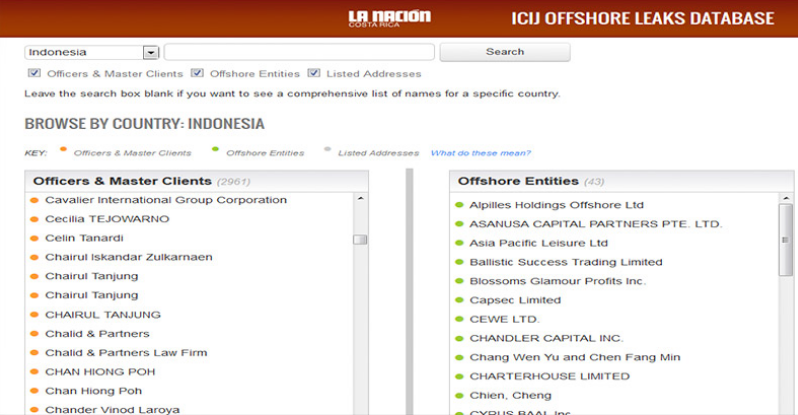
Task: Click the Offshore Entities panel header
Action: pos(621,181)
